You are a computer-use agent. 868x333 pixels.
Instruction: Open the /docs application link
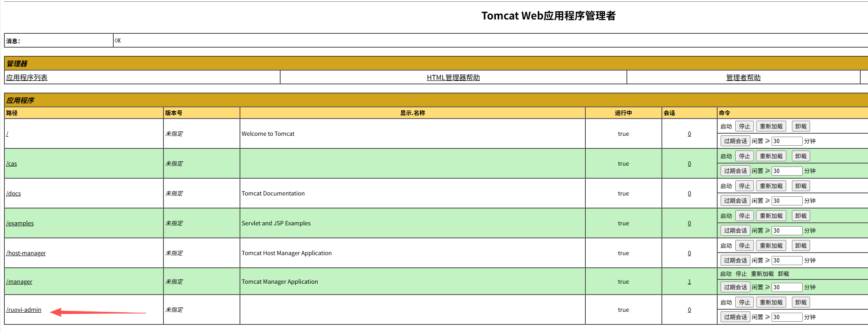point(13,193)
